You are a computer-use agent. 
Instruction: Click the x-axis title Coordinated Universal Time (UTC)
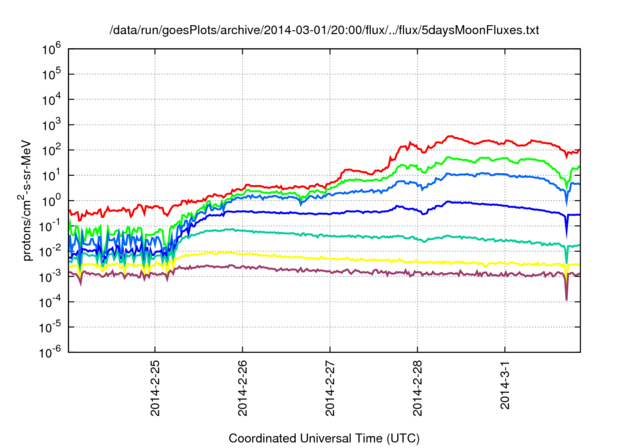(x=324, y=438)
